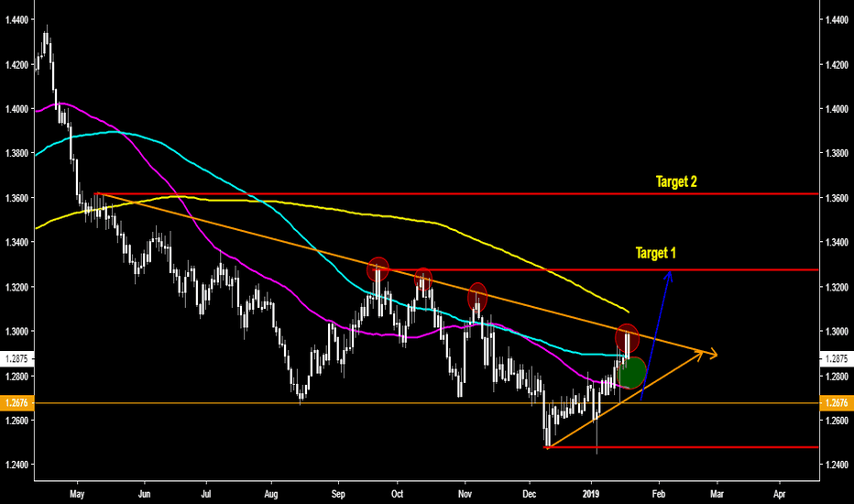Select the orange 1.2676 price tag on right axis
The width and height of the screenshot is (854, 504).
point(837,403)
